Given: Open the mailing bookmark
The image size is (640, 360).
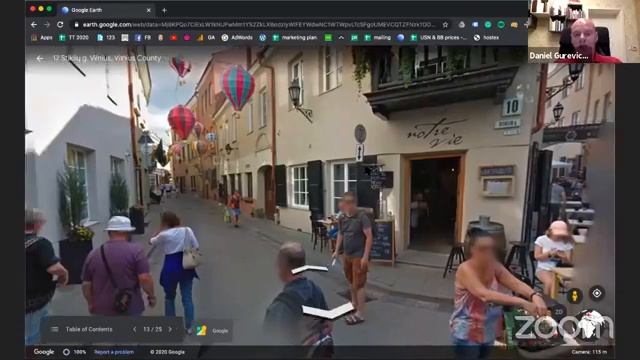Looking at the screenshot, I should coord(378,38).
